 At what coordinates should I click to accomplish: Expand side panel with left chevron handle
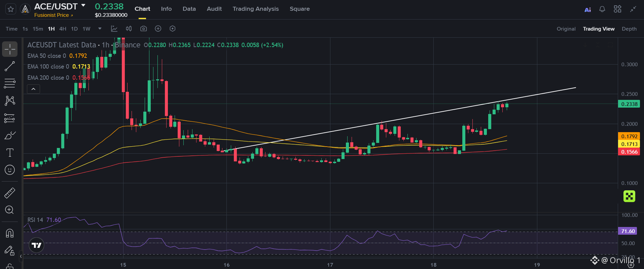pos(21,256)
